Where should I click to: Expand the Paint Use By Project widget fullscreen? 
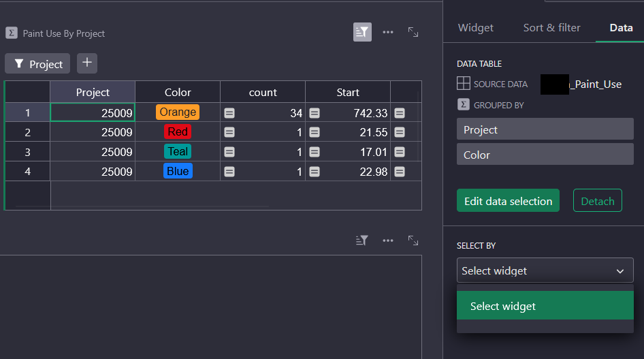click(x=413, y=32)
